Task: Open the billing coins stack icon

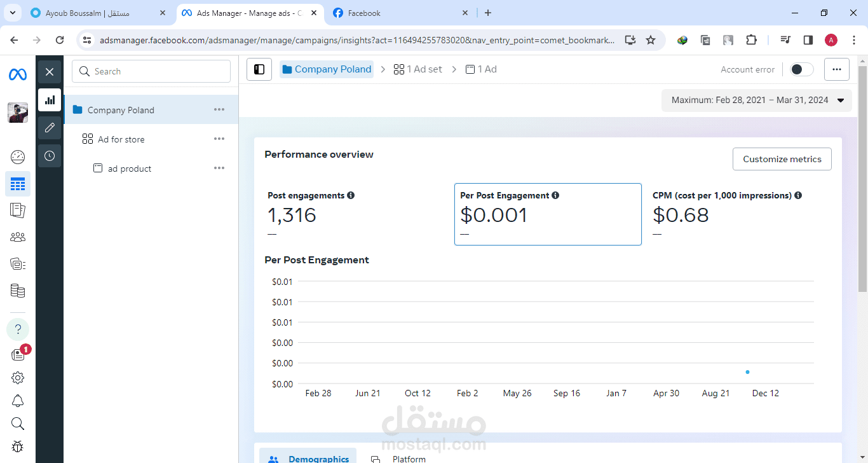Action: pyautogui.click(x=18, y=291)
